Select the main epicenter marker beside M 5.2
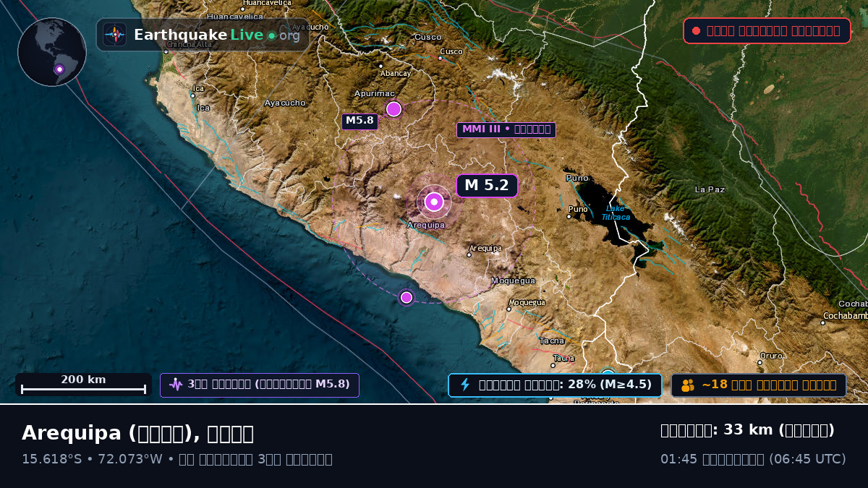 434,202
